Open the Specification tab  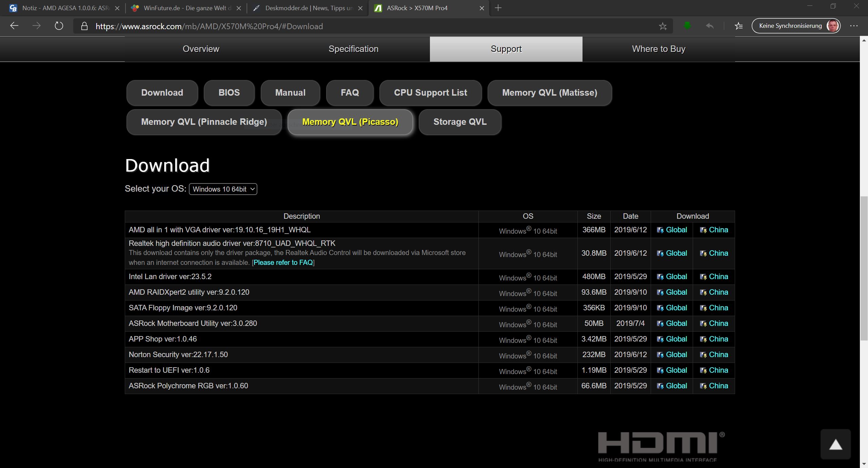pyautogui.click(x=353, y=49)
